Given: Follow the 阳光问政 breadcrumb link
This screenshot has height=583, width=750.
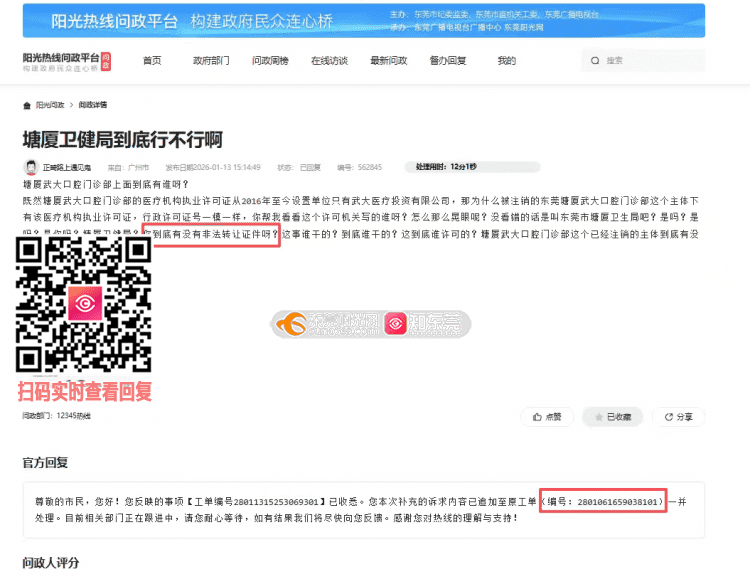Looking at the screenshot, I should [x=50, y=105].
